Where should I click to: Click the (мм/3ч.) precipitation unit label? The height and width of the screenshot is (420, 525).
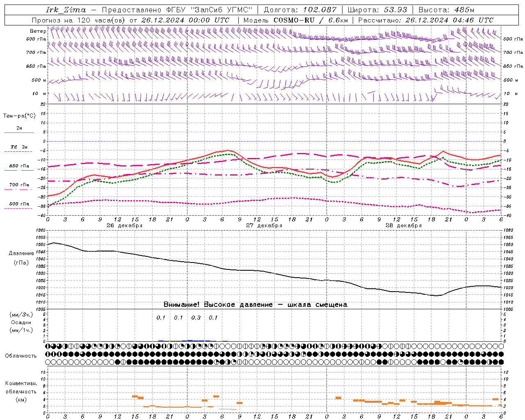(x=21, y=315)
